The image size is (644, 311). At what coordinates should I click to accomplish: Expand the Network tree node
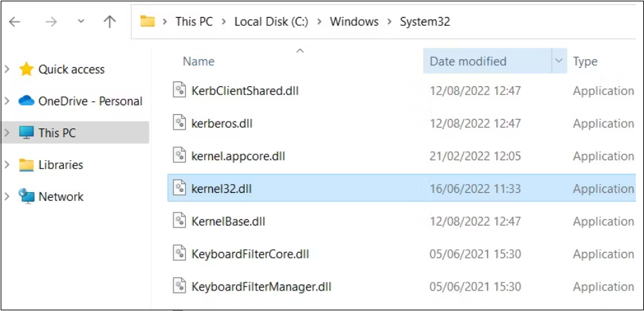point(7,197)
